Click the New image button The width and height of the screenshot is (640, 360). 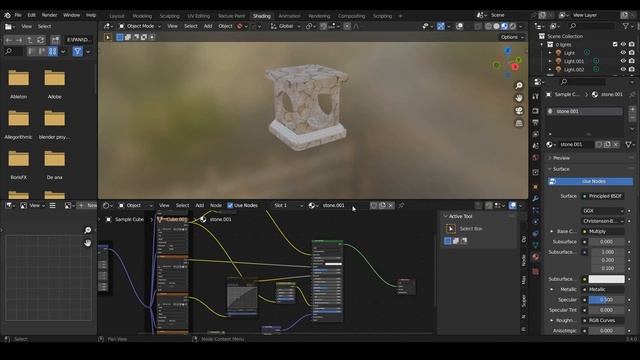88,205
